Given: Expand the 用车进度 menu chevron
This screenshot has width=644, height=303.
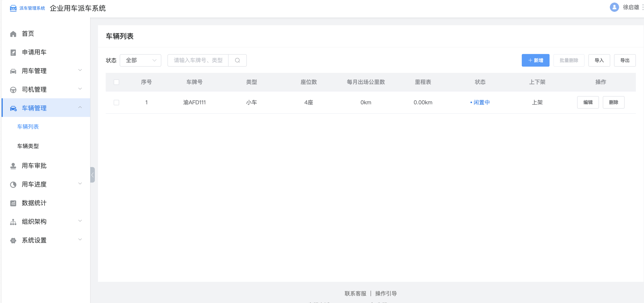Looking at the screenshot, I should (80, 184).
